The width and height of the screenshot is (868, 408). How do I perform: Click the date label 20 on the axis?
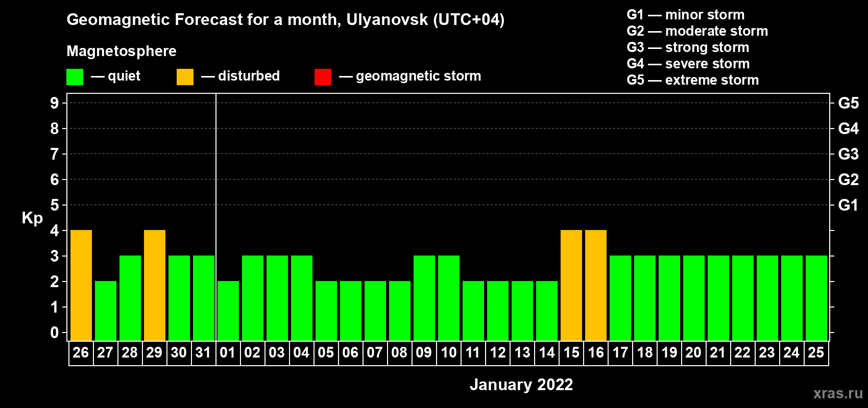(x=693, y=353)
